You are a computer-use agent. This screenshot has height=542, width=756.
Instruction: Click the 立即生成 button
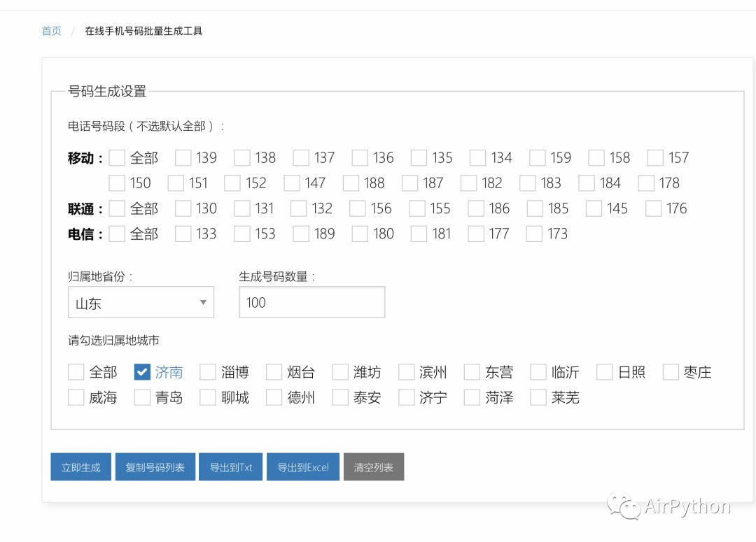tap(81, 467)
